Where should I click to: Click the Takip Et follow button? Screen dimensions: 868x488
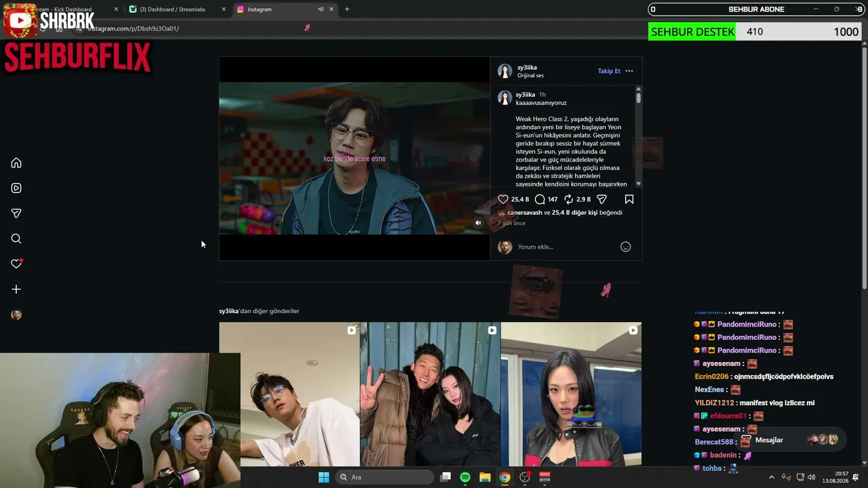pos(609,71)
